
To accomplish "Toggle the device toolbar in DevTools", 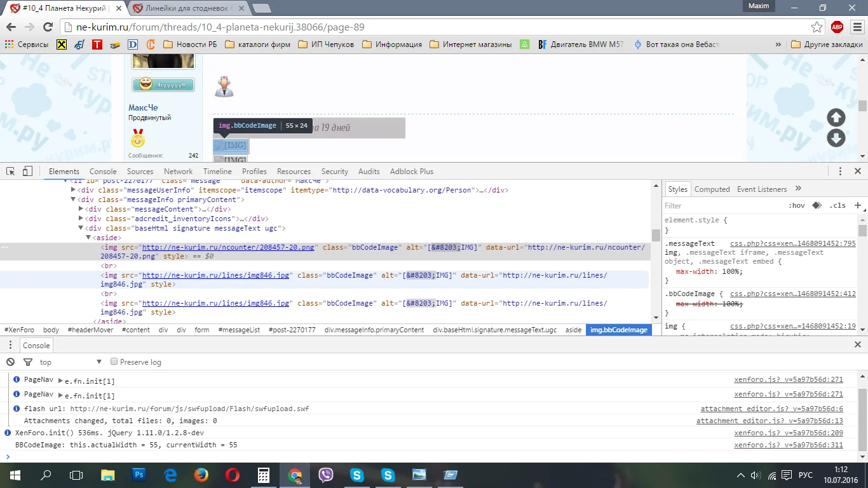I will click(27, 172).
